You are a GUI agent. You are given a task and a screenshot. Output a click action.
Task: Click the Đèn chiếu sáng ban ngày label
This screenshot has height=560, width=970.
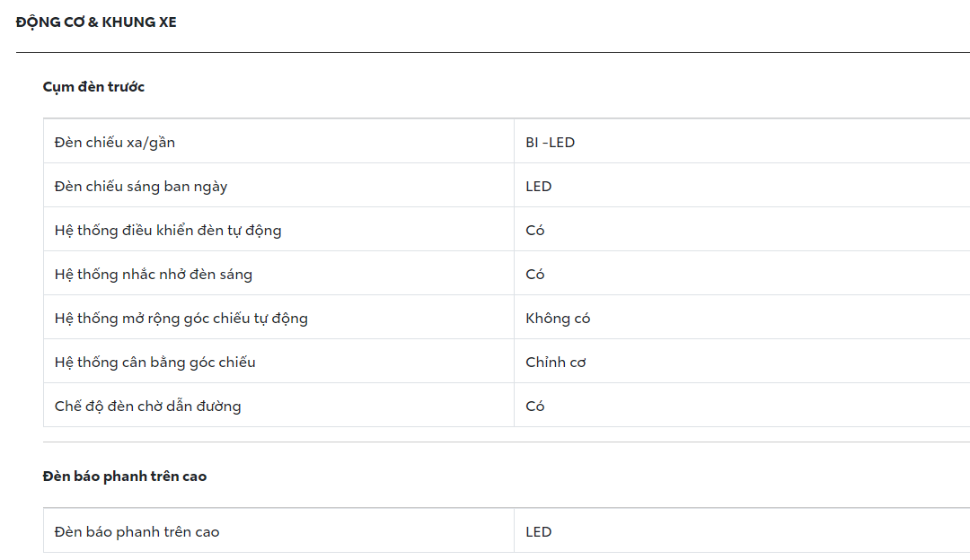point(140,186)
